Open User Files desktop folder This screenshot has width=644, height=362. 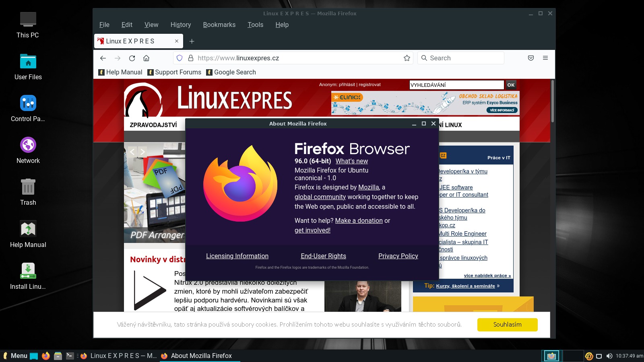point(28,67)
